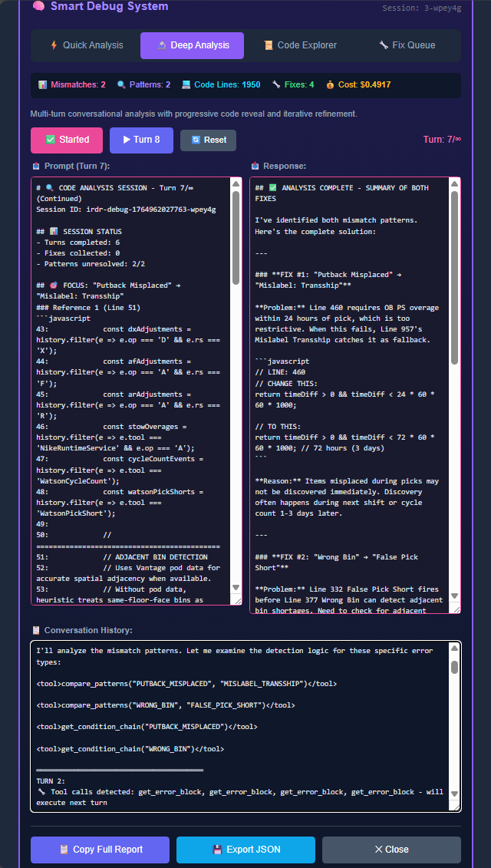Click the play triangle on Turn 8 button

point(127,140)
